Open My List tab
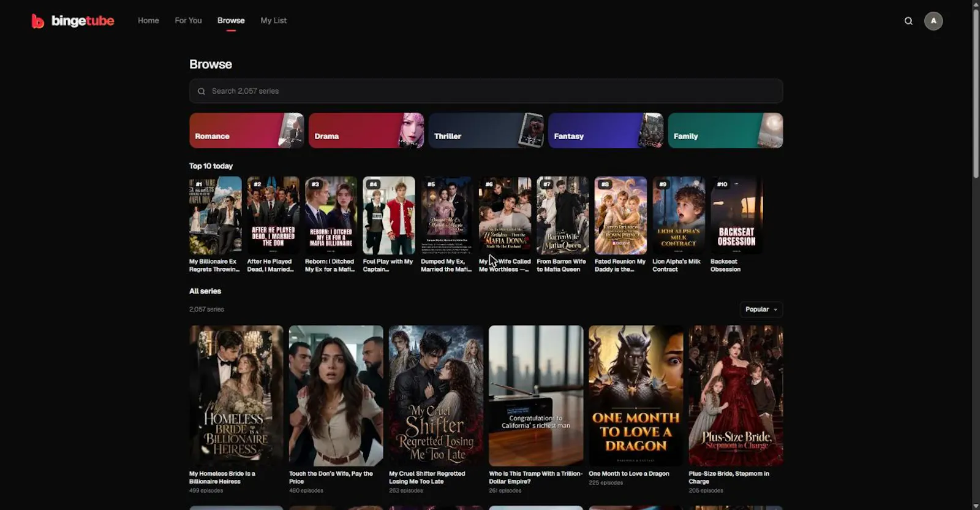This screenshot has height=510, width=980. (273, 20)
